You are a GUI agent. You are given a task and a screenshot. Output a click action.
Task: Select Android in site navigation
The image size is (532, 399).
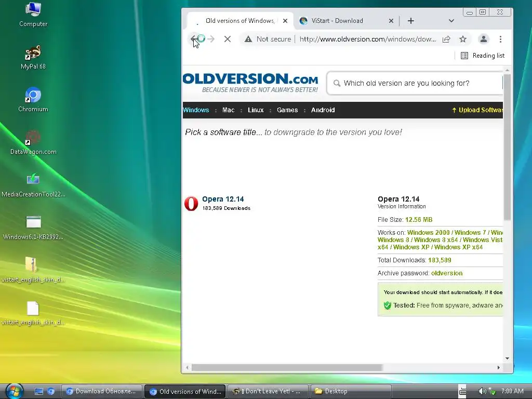323,110
